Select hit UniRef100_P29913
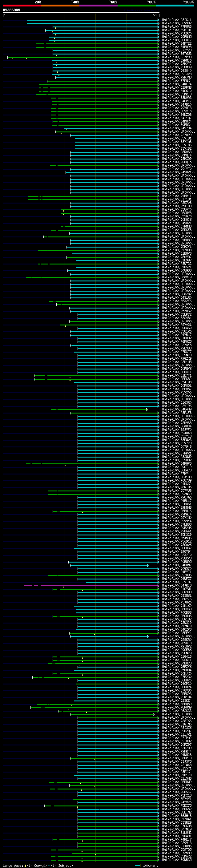 pos(177,843)
